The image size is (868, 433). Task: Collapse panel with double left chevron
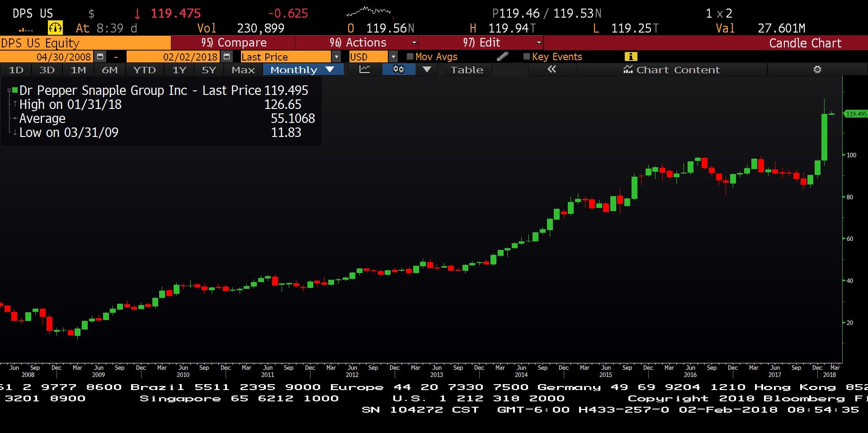(552, 70)
